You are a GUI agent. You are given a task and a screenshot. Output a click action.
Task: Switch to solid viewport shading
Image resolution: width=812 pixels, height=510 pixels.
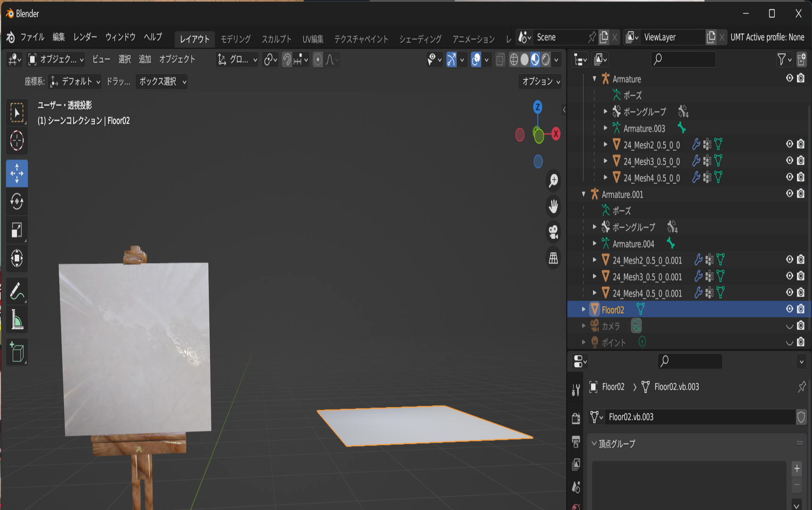[524, 59]
